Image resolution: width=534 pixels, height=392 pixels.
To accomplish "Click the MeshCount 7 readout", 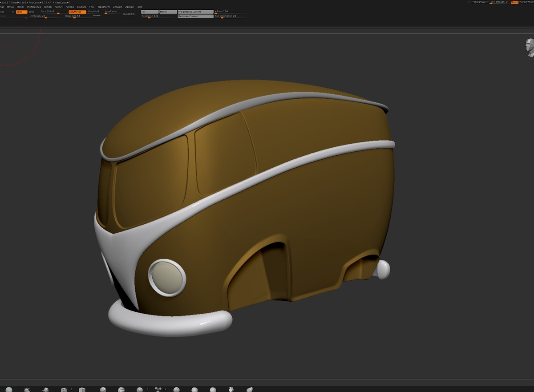I will pos(63,3).
